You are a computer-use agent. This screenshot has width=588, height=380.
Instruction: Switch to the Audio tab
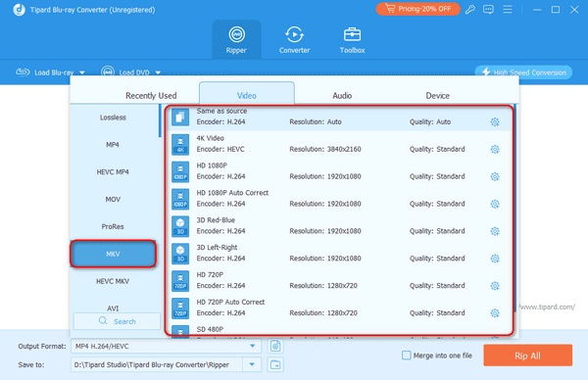[342, 96]
